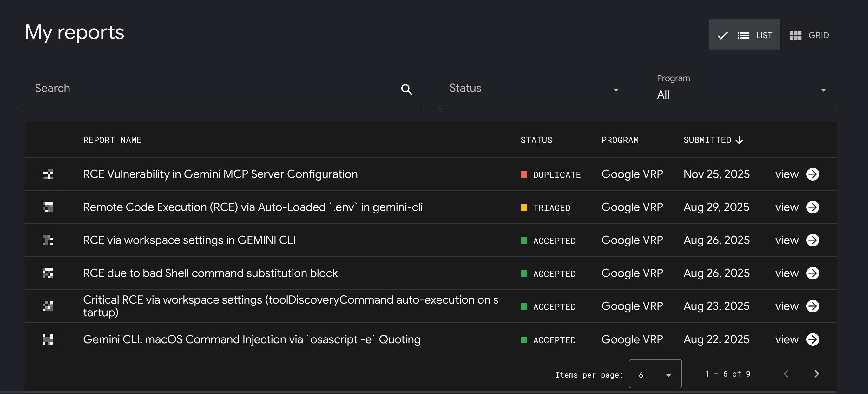
Task: Click the next page chevron
Action: pyautogui.click(x=816, y=373)
